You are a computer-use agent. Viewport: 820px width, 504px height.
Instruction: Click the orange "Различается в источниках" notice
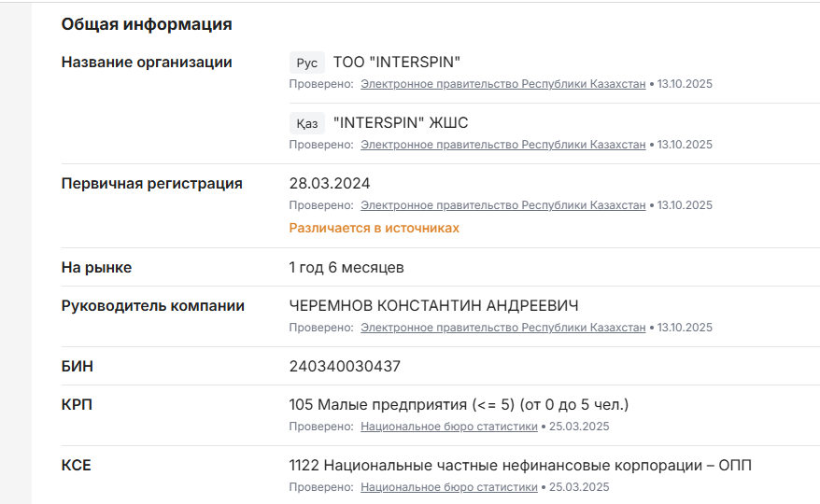tap(374, 228)
